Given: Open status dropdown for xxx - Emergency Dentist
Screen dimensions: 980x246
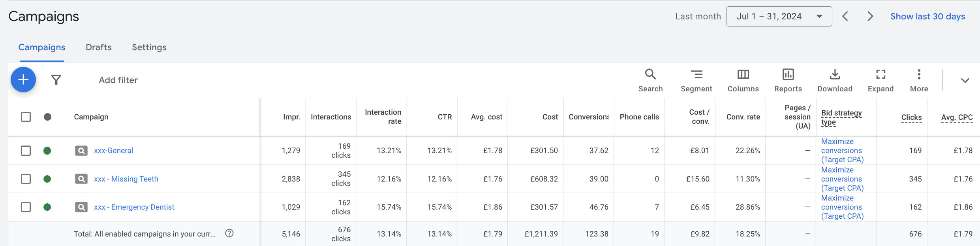Looking at the screenshot, I should click(x=47, y=207).
